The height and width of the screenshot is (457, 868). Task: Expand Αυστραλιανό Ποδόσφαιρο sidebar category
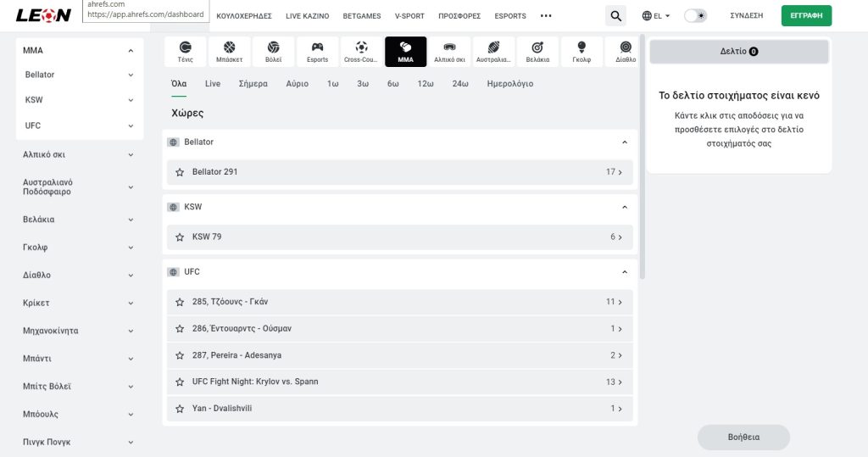pyautogui.click(x=131, y=187)
